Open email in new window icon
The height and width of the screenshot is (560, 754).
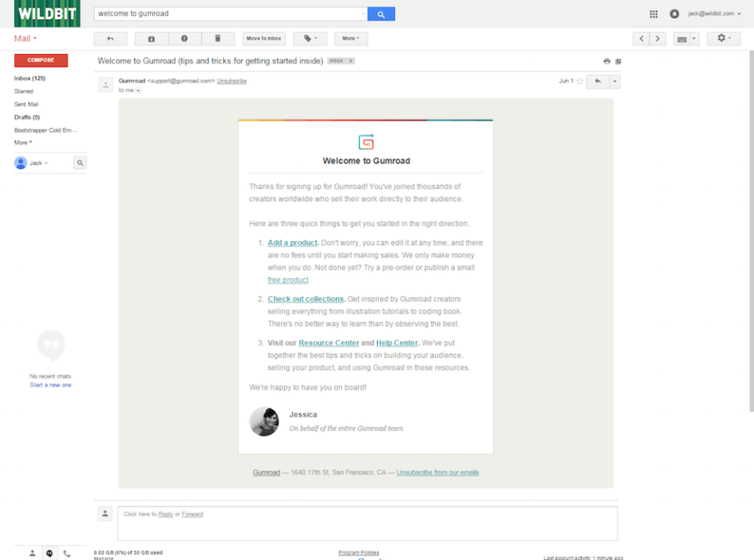(618, 61)
